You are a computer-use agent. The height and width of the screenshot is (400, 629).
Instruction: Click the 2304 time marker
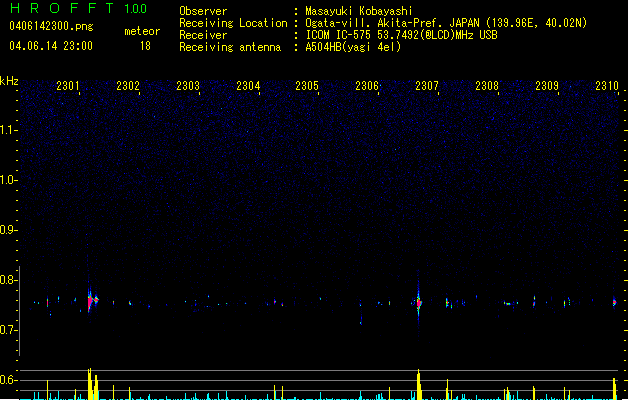[x=248, y=86]
